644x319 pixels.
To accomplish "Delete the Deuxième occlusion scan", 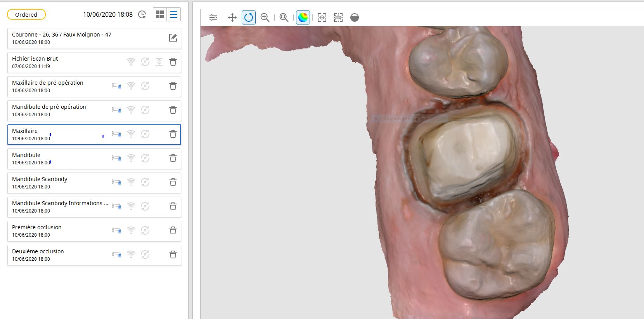I will pyautogui.click(x=173, y=255).
